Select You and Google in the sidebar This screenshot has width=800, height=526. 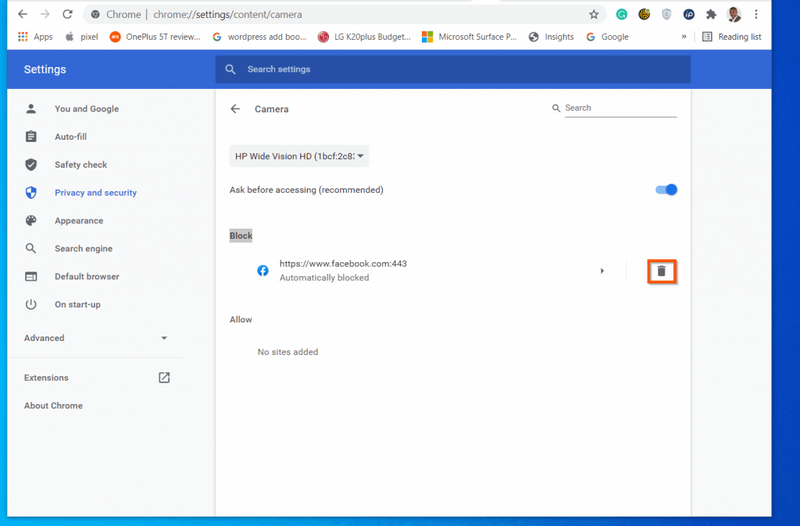point(87,109)
